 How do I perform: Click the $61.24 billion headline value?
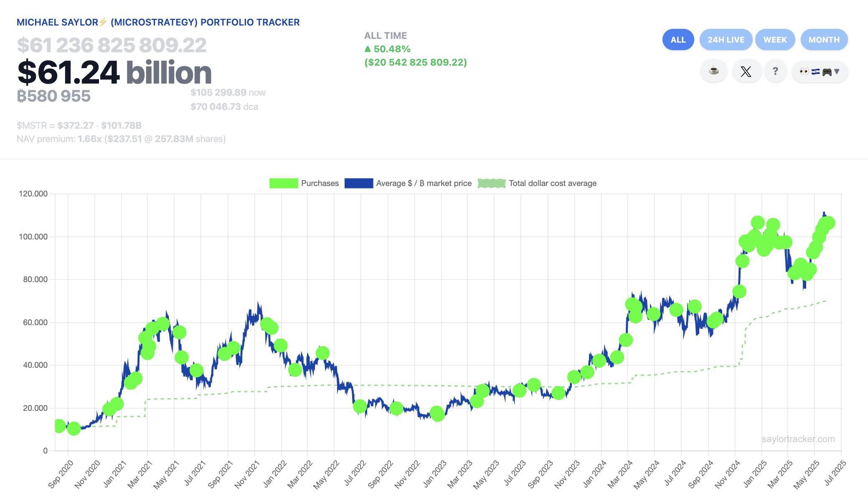coord(114,73)
